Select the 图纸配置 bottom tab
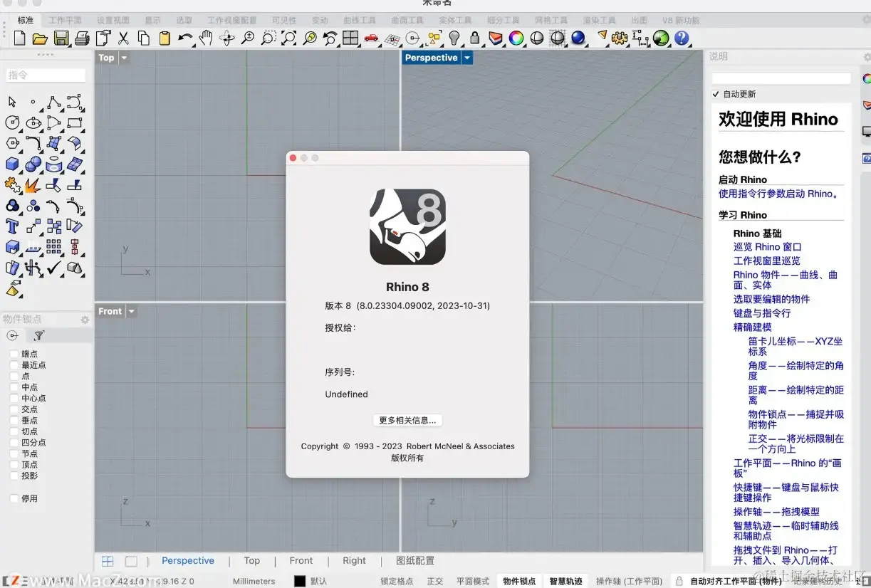This screenshot has width=871, height=588. (415, 560)
